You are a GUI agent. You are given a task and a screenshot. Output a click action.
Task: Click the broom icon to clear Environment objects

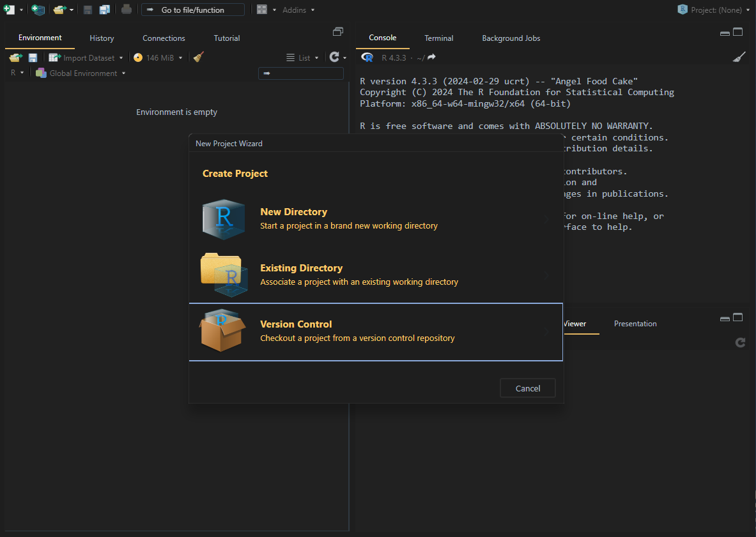pyautogui.click(x=198, y=57)
